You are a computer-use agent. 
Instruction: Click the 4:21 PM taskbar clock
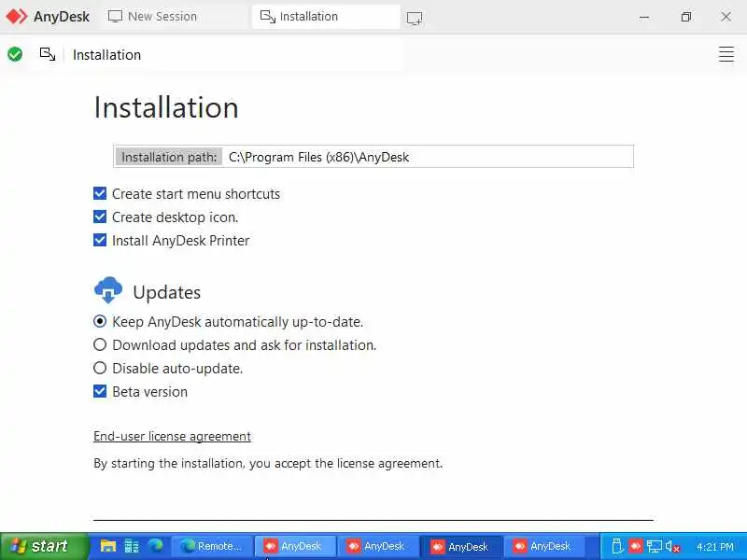click(714, 547)
